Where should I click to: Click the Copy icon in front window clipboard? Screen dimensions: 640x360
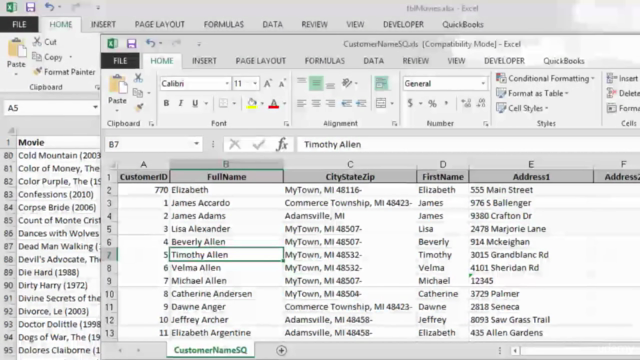click(x=138, y=93)
